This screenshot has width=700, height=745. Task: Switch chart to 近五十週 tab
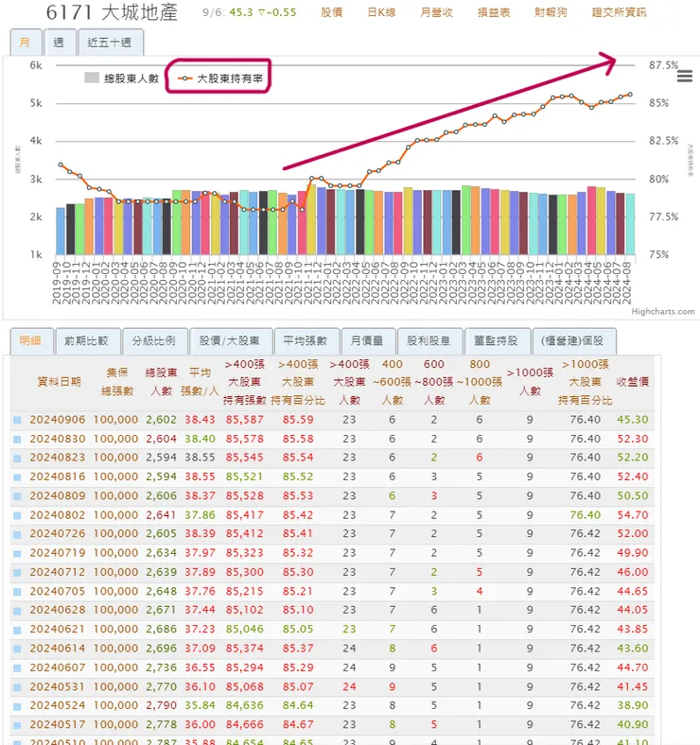(x=110, y=43)
